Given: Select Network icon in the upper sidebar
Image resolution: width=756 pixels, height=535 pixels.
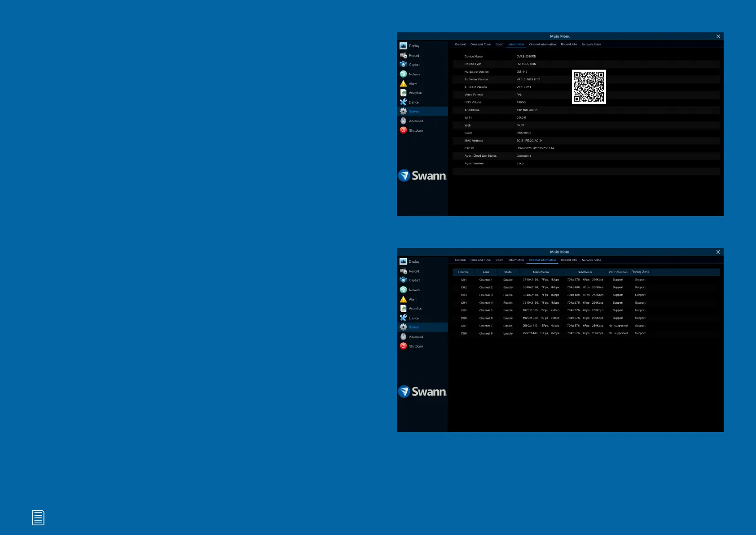Looking at the screenshot, I should tap(403, 74).
